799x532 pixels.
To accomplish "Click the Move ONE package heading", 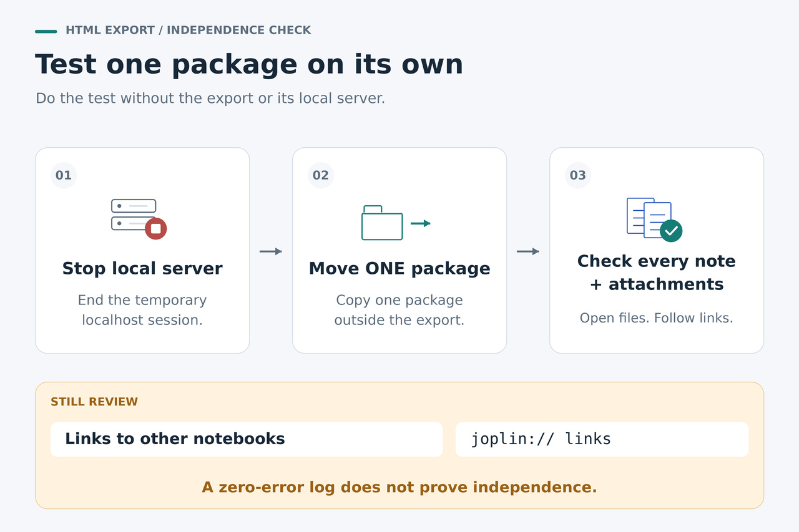I will (x=399, y=269).
